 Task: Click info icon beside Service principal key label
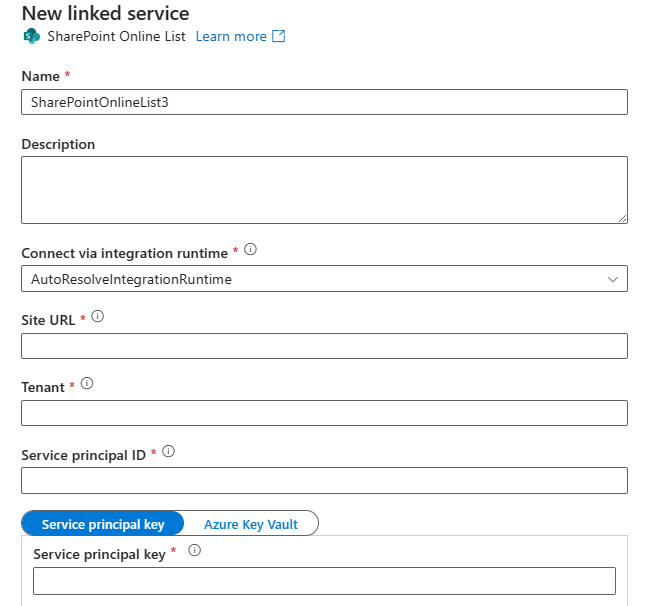click(195, 550)
